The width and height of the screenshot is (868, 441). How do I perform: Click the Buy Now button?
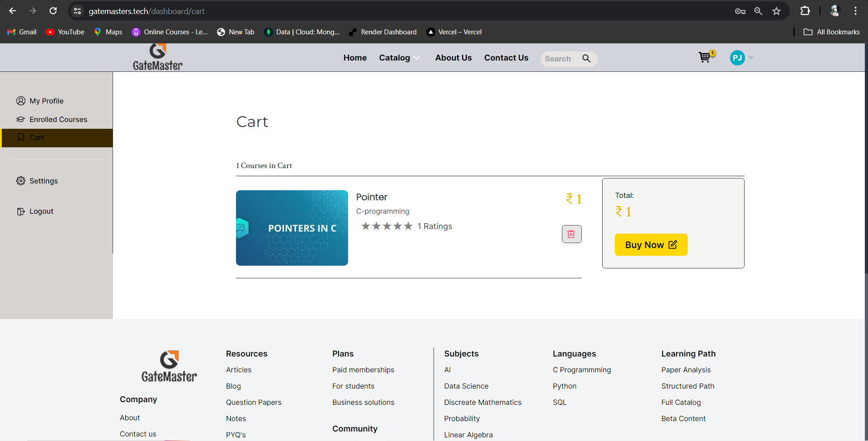[x=651, y=244]
